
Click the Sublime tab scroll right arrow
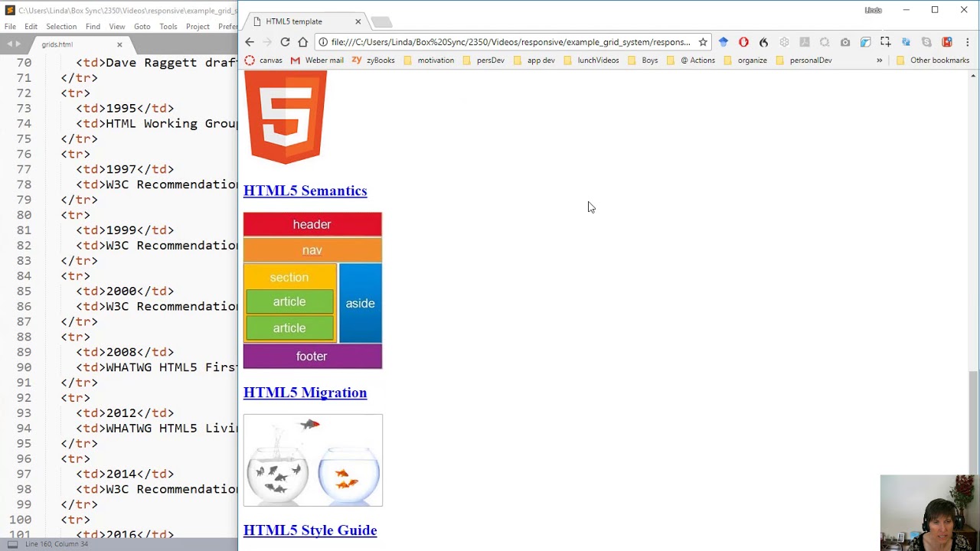[x=18, y=44]
